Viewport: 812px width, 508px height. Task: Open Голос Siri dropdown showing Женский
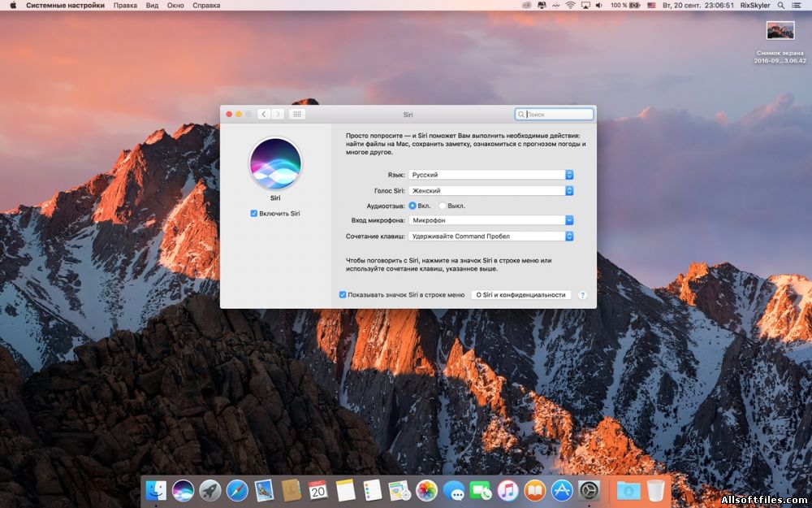pyautogui.click(x=491, y=190)
